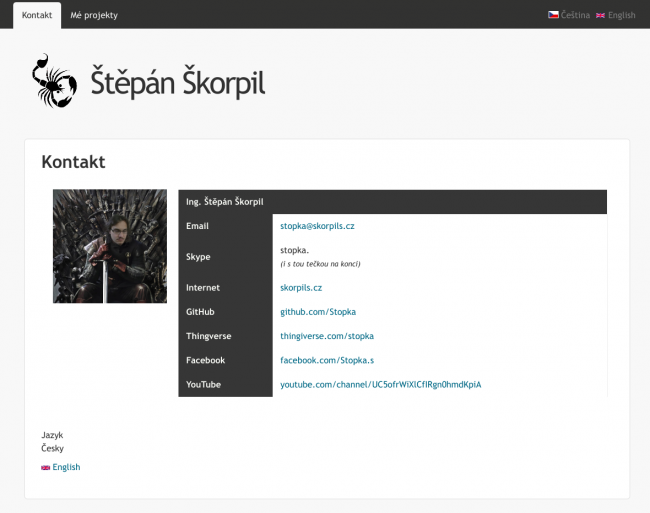
Task: Click the Czech flag icon in header
Action: pyautogui.click(x=553, y=15)
